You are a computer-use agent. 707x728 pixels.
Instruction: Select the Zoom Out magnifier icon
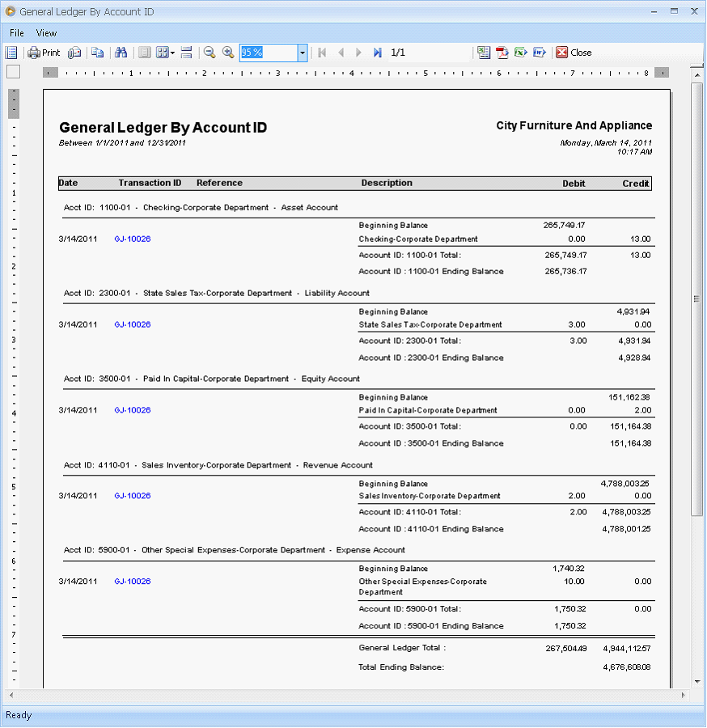(x=210, y=53)
